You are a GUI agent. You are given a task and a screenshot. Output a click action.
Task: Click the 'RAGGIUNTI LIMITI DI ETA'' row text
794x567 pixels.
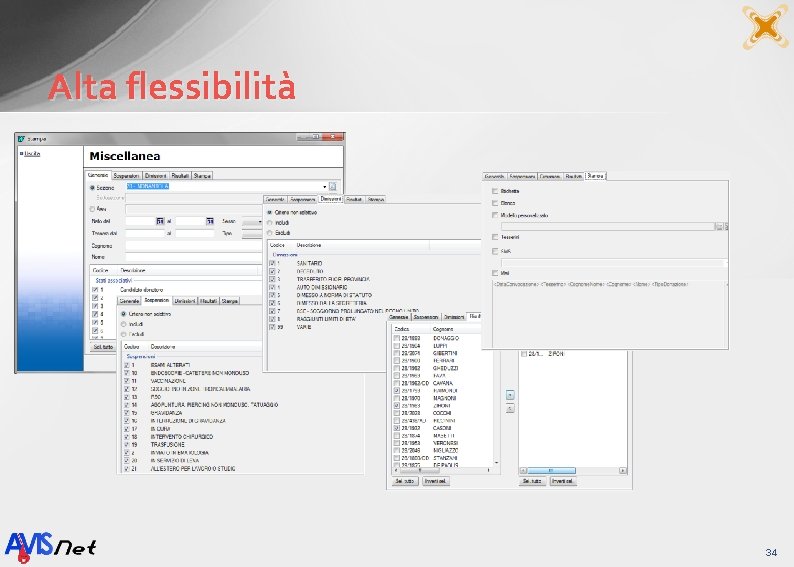pyautogui.click(x=326, y=319)
